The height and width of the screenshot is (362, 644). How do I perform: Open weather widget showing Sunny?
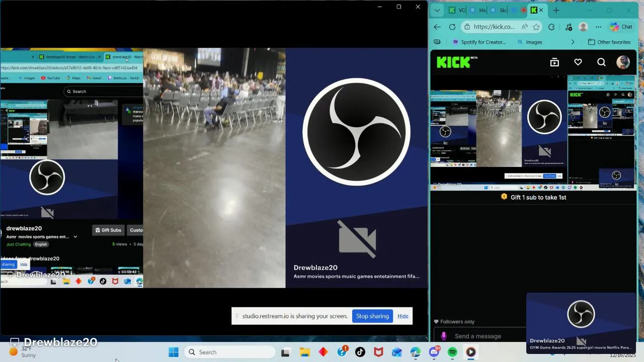(x=23, y=352)
